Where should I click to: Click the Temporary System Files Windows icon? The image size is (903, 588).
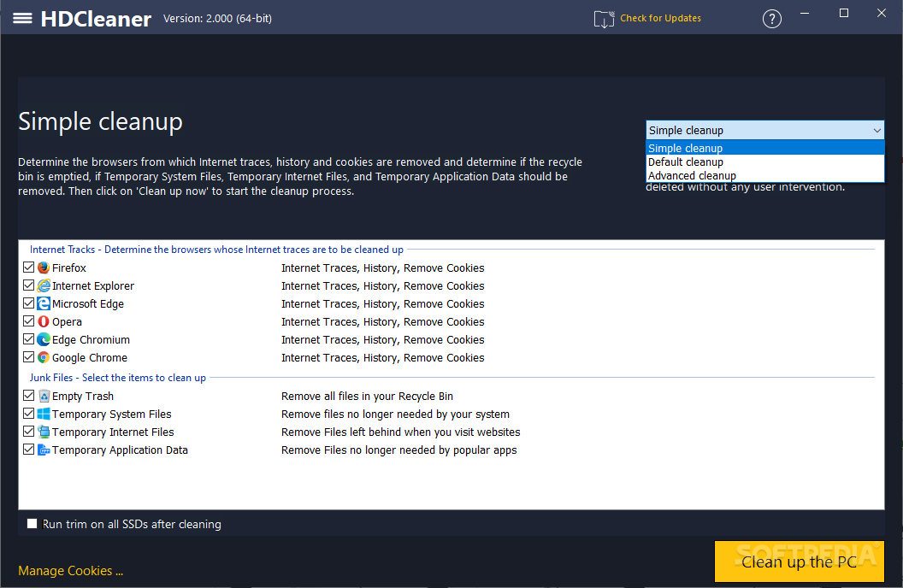click(x=44, y=414)
